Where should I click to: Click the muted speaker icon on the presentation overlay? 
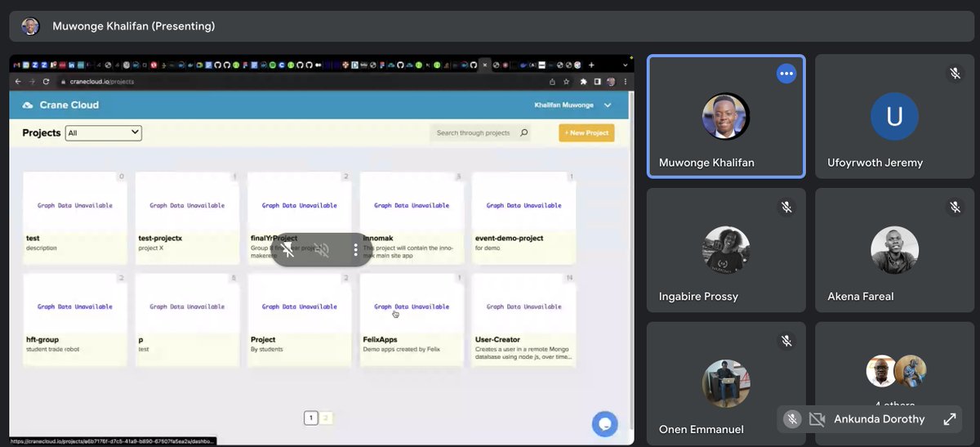[x=322, y=250]
